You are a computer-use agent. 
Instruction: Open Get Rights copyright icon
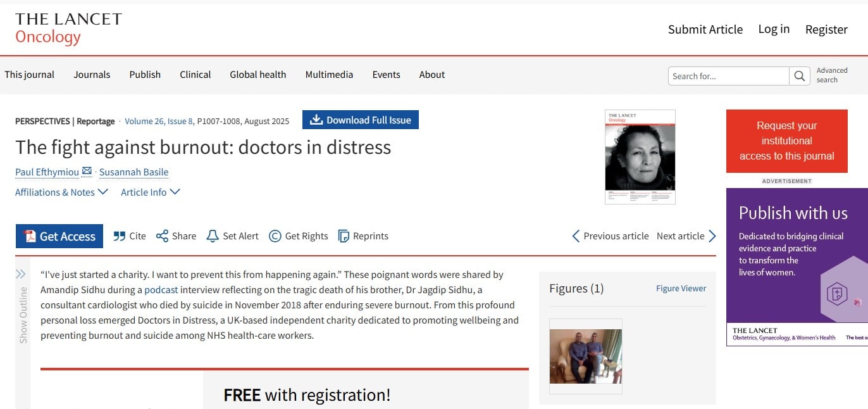click(x=275, y=236)
